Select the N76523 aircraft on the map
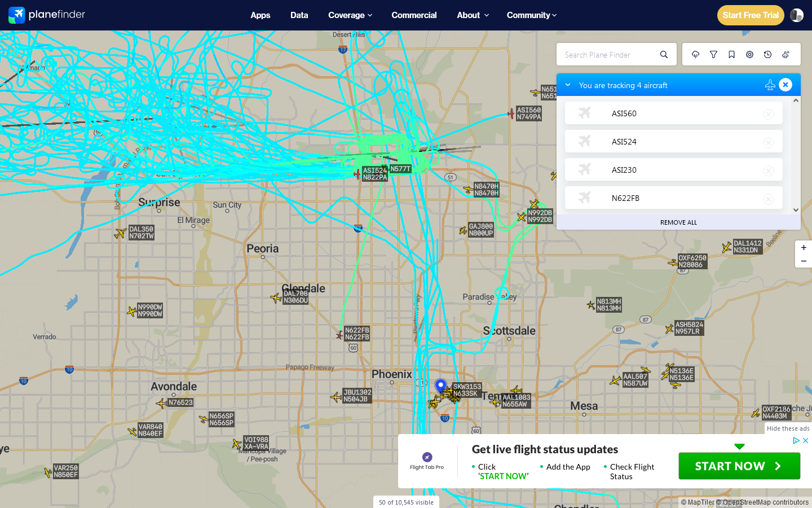The image size is (812, 508). point(162,403)
